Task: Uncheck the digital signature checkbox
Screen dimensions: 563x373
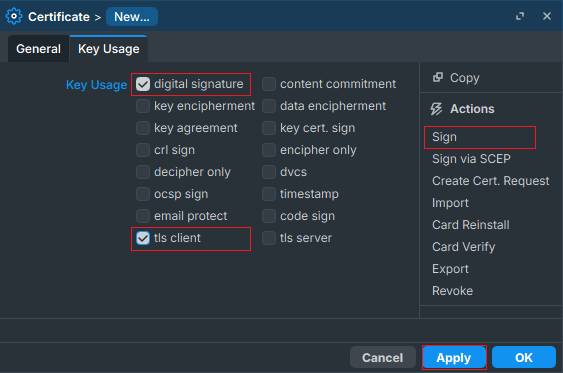Action: click(x=143, y=84)
